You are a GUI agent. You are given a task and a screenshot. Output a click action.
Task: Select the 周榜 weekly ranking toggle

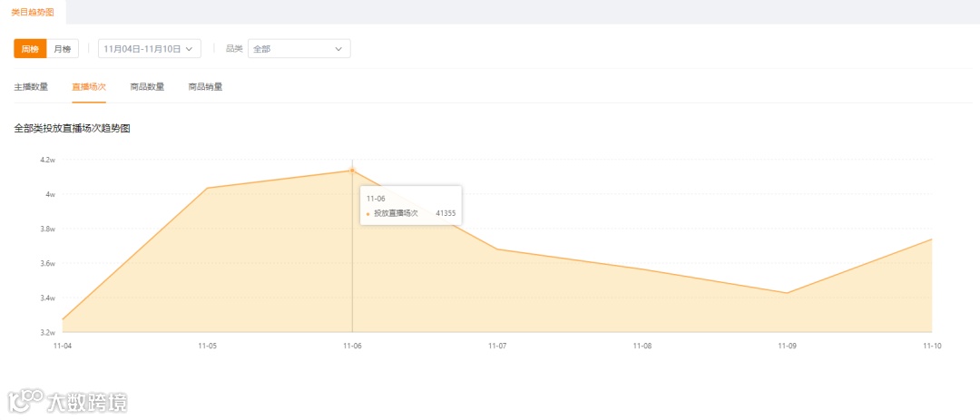point(30,49)
